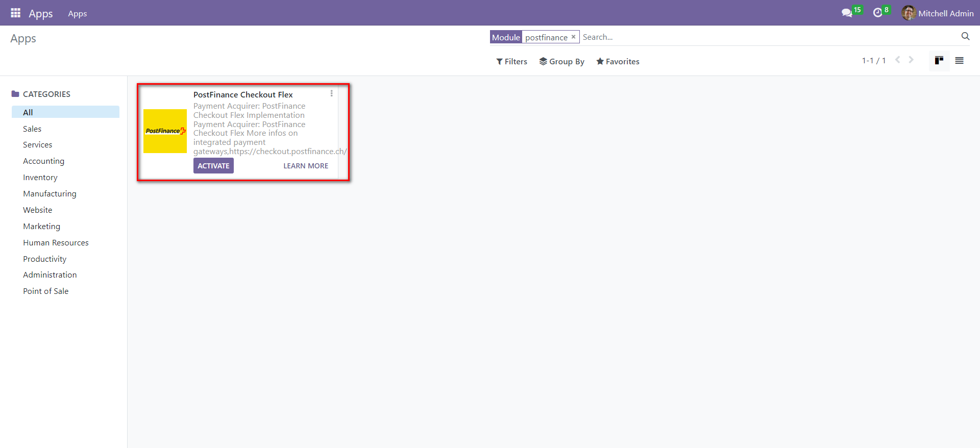Expand the Group By dropdown
980x448 pixels.
pyautogui.click(x=561, y=62)
